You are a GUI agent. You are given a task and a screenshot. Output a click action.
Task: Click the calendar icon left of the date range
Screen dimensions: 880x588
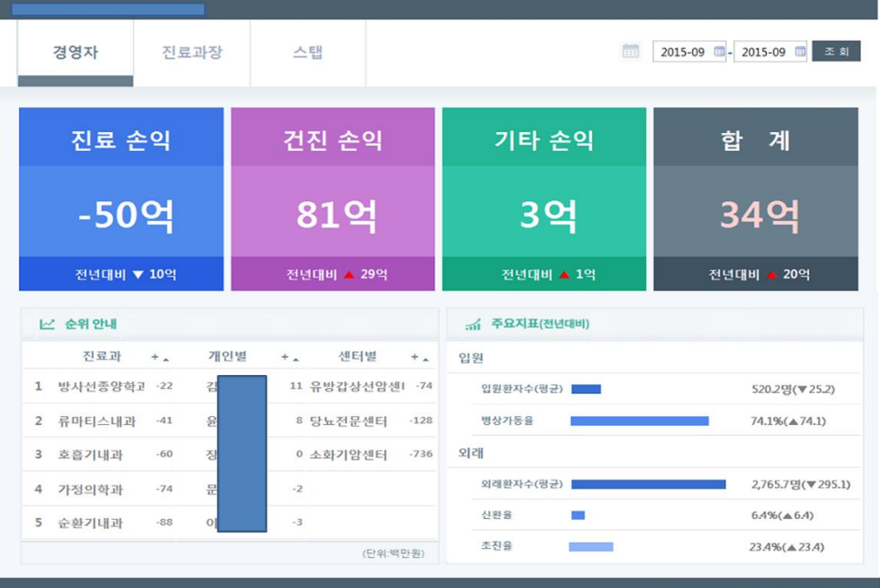(x=630, y=52)
